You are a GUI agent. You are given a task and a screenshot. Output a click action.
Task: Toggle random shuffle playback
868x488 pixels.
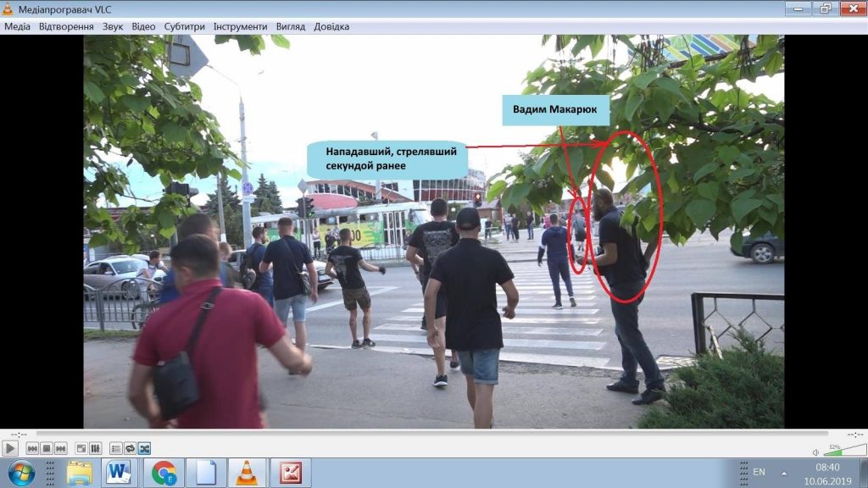coord(145,448)
